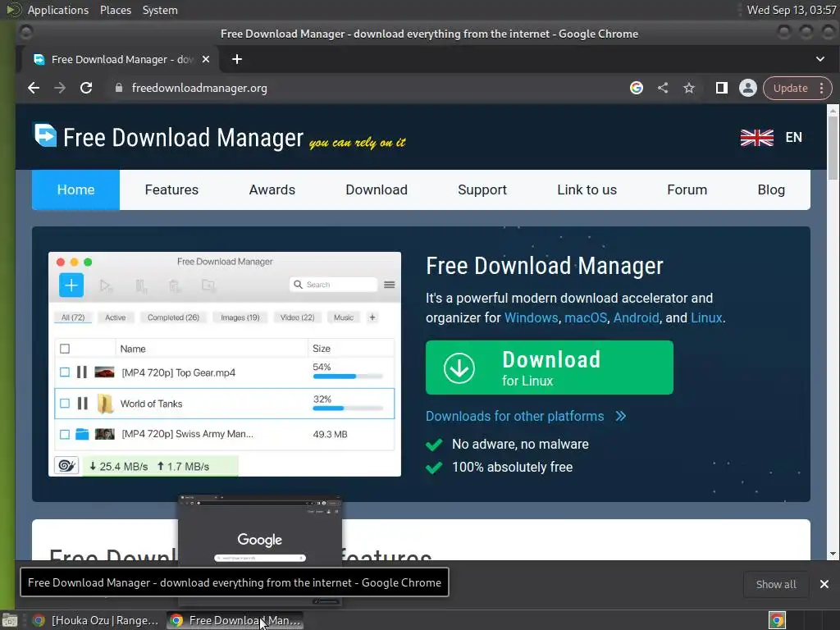The width and height of the screenshot is (840, 630).
Task: Click the pause-all icon in app preview
Action: [x=141, y=285]
